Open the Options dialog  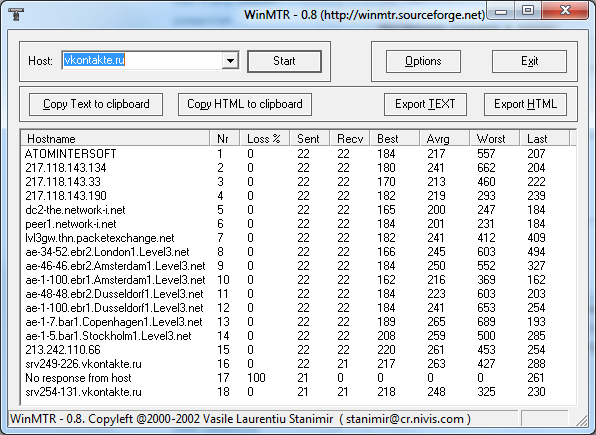point(423,61)
